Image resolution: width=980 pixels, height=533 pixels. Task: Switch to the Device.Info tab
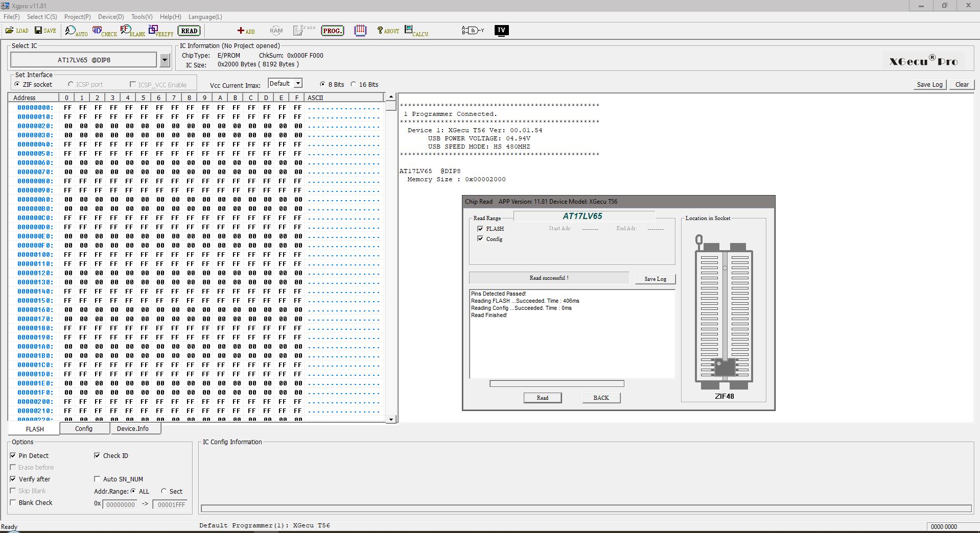[133, 429]
